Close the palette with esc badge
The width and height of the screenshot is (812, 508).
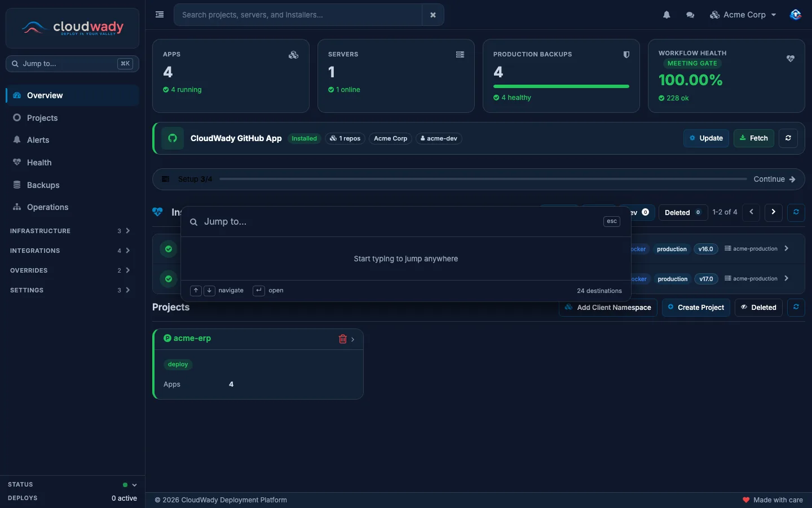point(611,221)
